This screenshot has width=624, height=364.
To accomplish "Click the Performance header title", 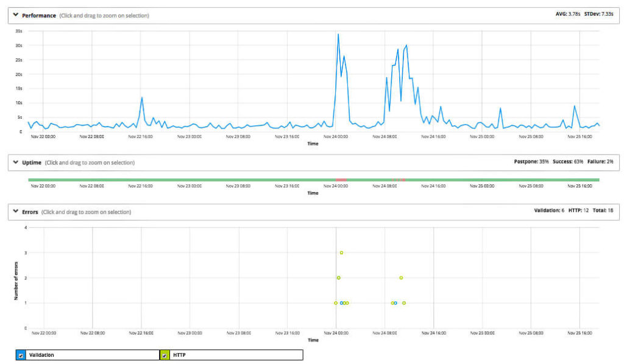I will [x=38, y=15].
